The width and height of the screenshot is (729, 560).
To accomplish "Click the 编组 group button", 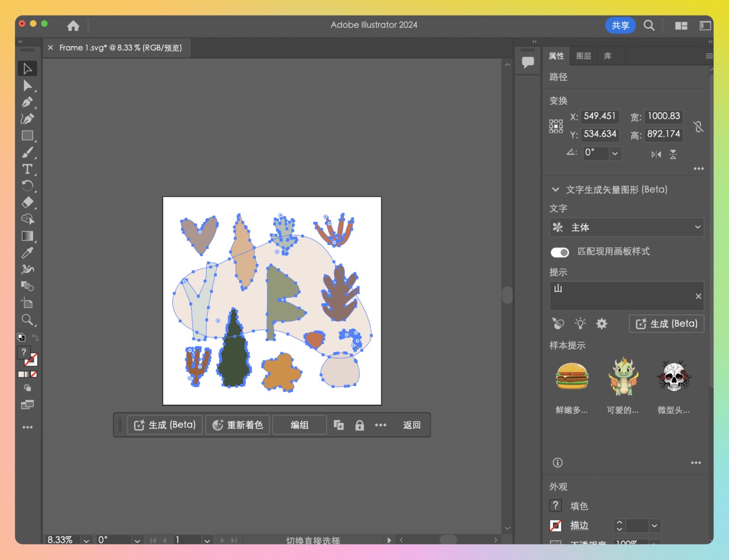I will (299, 425).
